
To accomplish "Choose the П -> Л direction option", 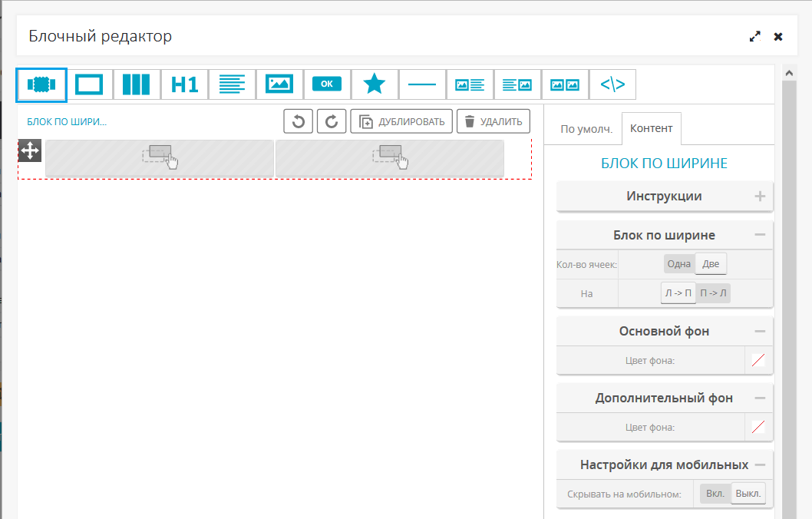I will (713, 293).
